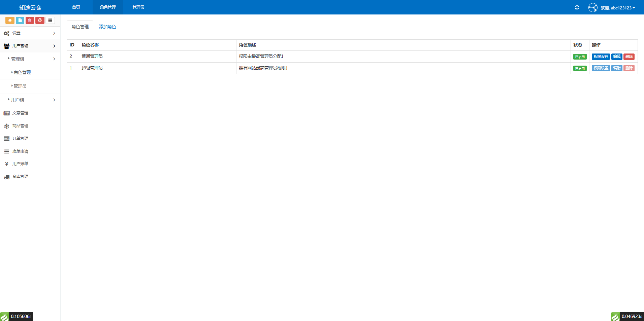This screenshot has width=644, height=321.
Task: Switch to the 添加角色 tab
Action: [x=107, y=27]
